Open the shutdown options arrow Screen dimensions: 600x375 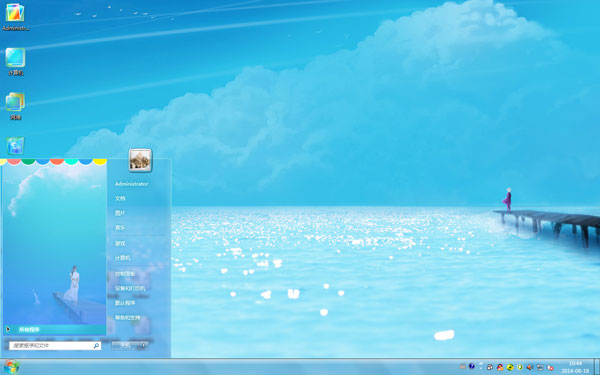coord(144,345)
